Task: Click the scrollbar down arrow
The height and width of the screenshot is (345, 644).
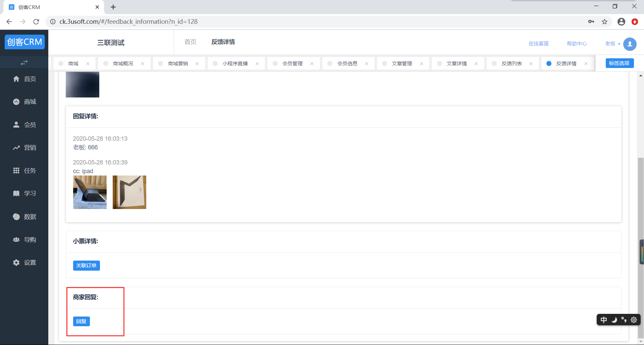Action: (641, 342)
